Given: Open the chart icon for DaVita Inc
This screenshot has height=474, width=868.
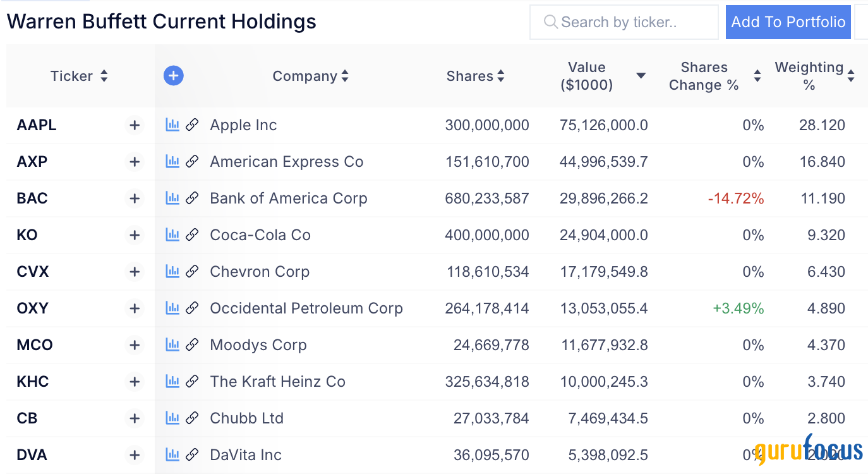Looking at the screenshot, I should (172, 455).
